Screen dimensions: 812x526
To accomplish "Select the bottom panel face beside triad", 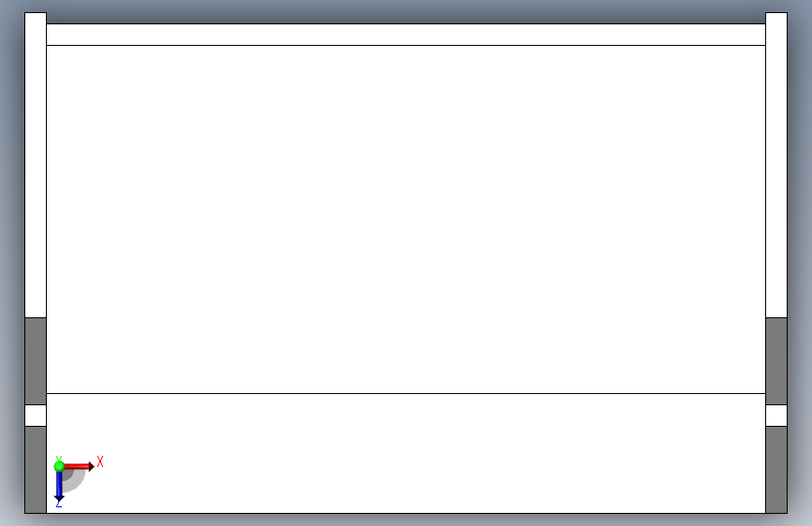I will tap(406, 454).
